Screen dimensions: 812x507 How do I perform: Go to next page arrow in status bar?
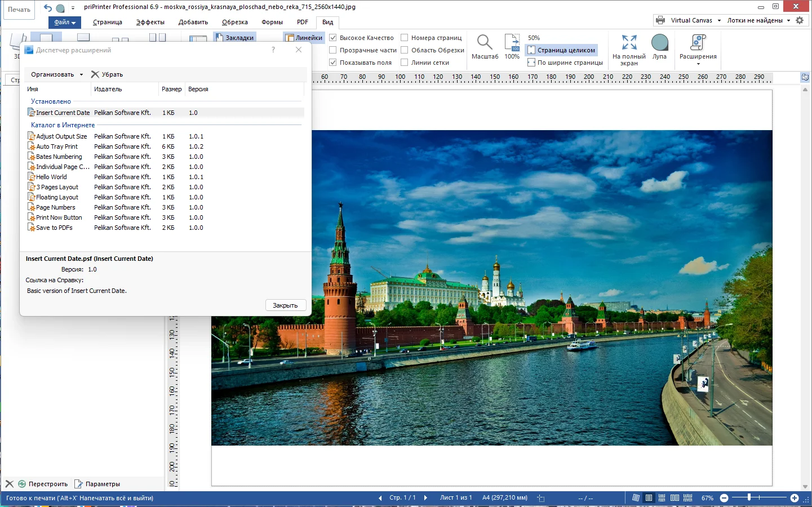point(425,498)
